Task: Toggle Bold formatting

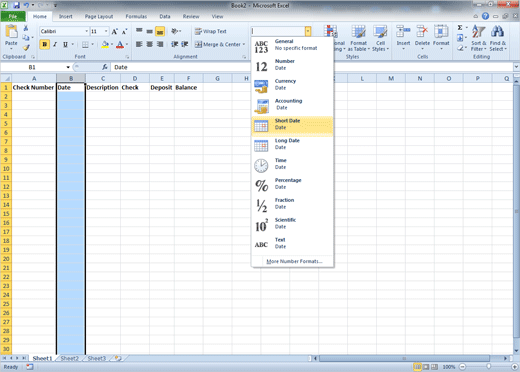Action: [45, 44]
